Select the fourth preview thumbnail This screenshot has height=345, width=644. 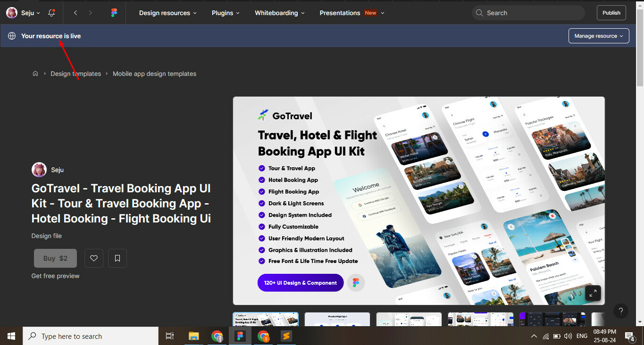(481, 319)
